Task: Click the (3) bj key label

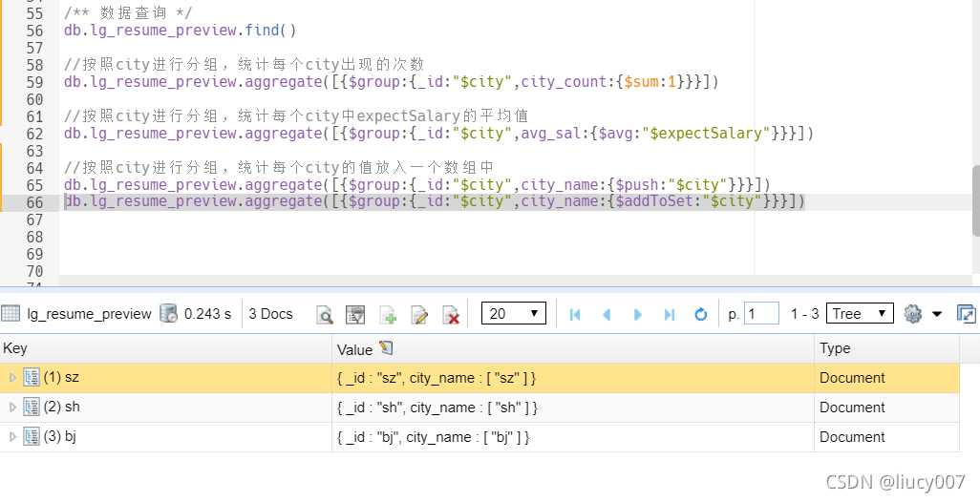Action: pos(60,436)
